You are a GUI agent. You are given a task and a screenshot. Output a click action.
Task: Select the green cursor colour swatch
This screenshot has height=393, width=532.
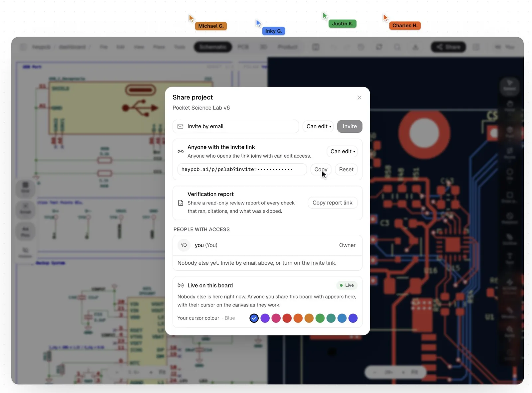[x=320, y=318]
